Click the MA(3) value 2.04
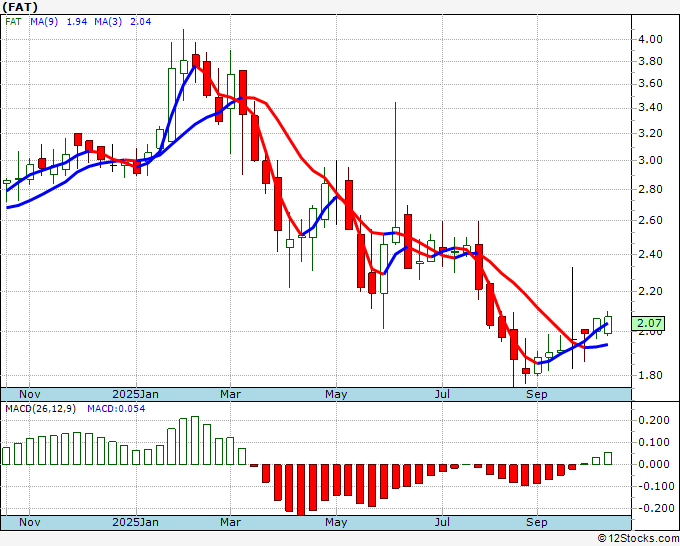The image size is (680, 546). (141, 22)
